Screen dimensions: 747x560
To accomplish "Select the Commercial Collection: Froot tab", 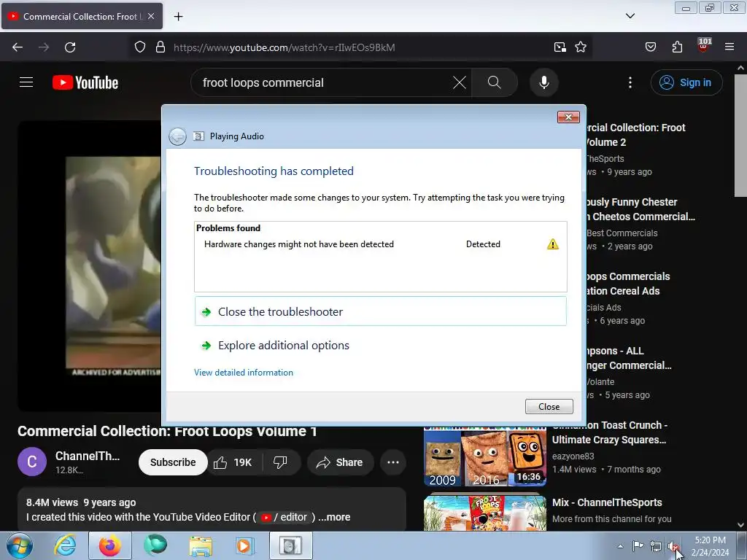I will [x=82, y=17].
